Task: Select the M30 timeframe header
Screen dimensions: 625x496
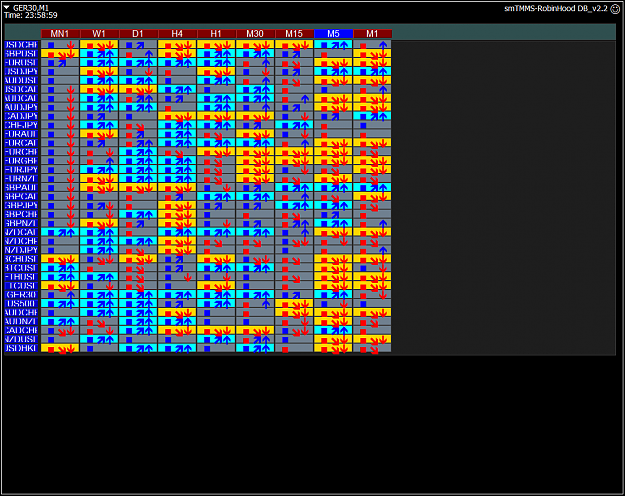Action: click(256, 34)
